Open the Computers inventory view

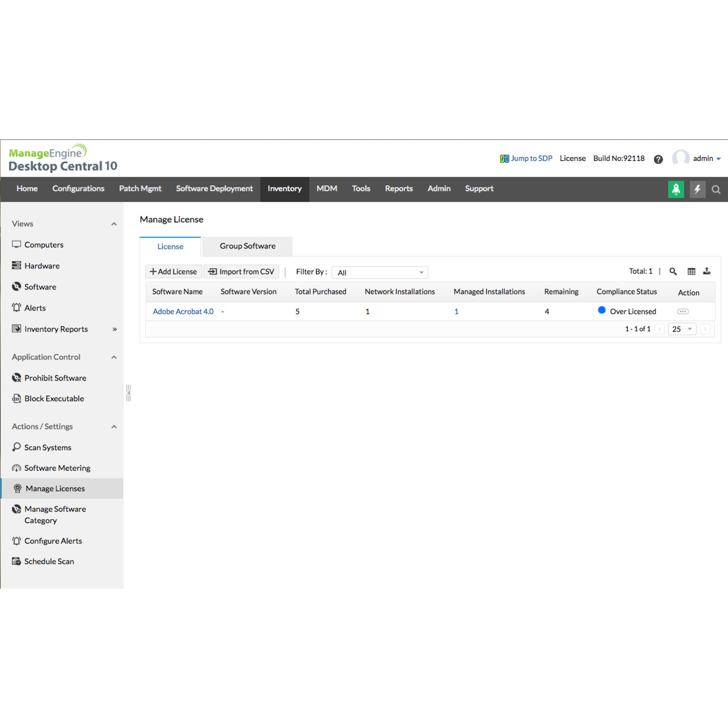(x=44, y=245)
